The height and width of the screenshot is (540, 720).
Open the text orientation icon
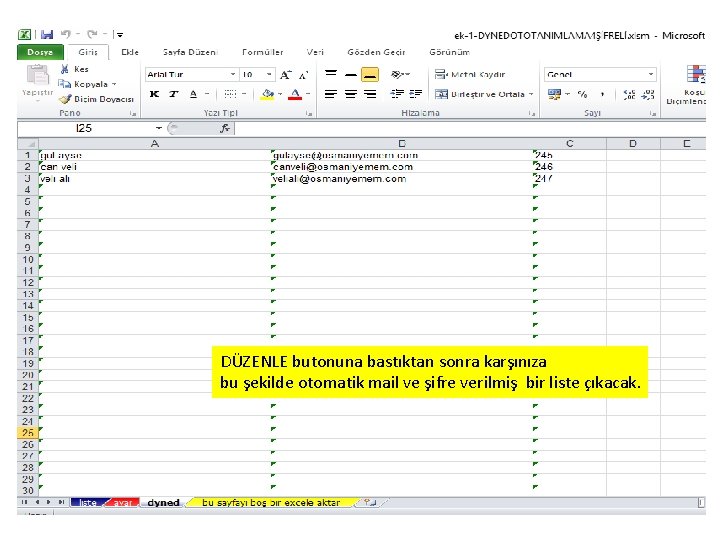[x=399, y=74]
